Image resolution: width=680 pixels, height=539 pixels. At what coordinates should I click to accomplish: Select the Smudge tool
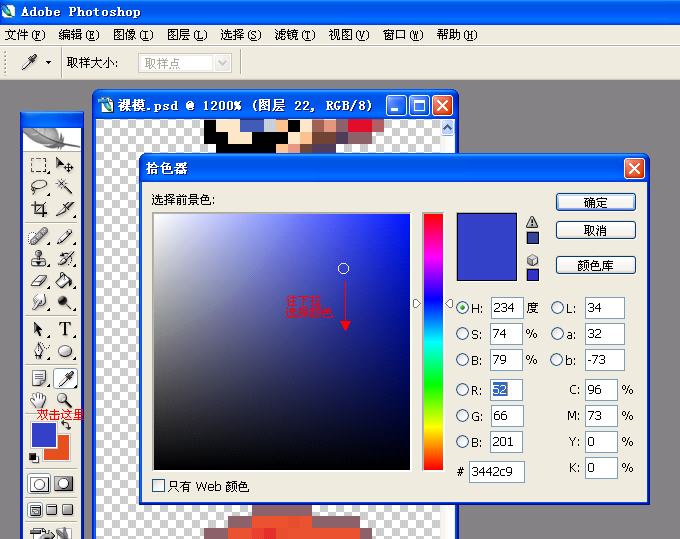click(39, 301)
